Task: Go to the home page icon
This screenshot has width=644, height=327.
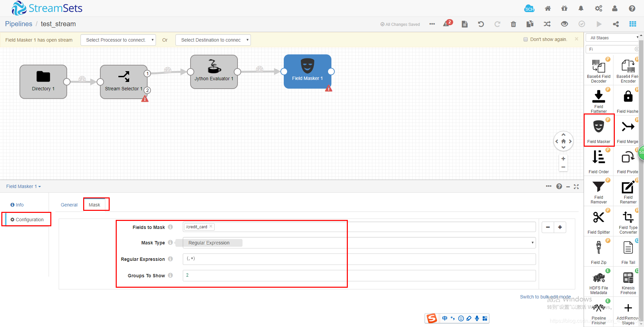Action: click(x=548, y=8)
